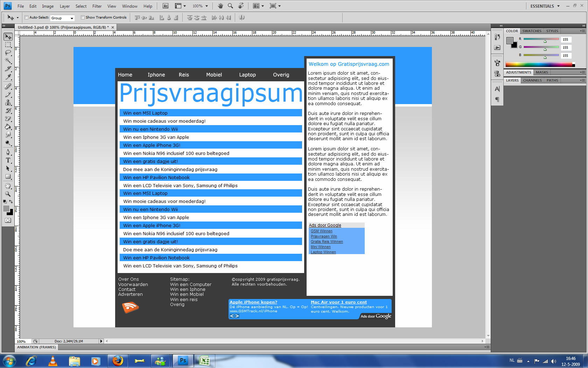Select the Pencil tool in the toolbox
The image size is (588, 368).
[8, 95]
